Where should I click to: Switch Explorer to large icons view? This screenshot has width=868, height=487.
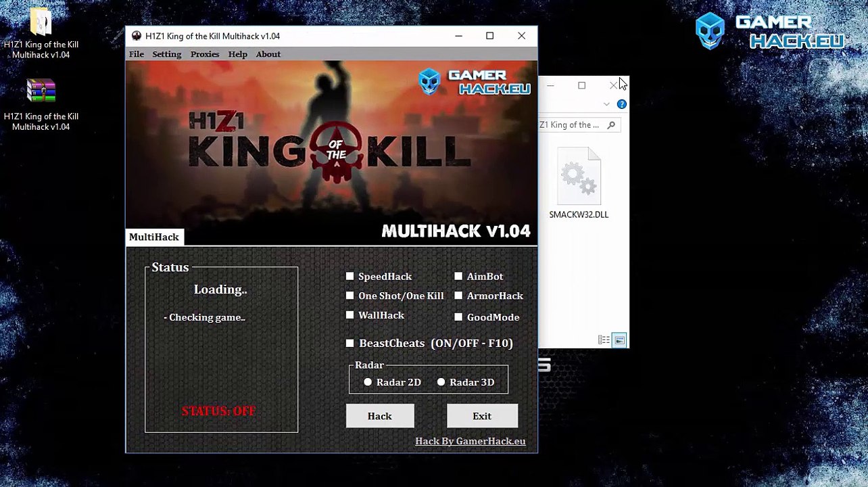619,340
